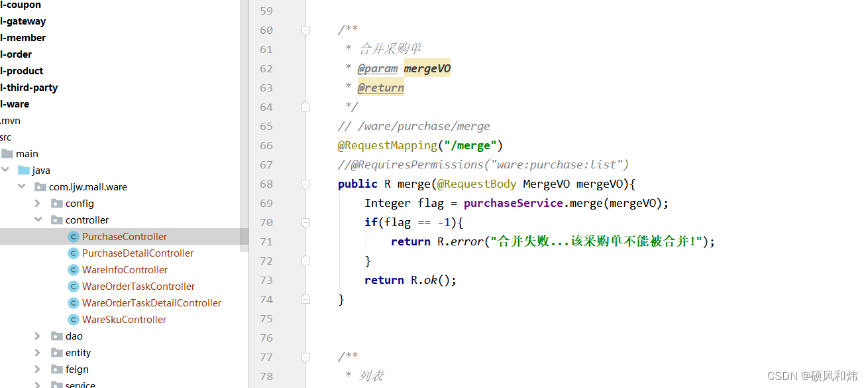This screenshot has width=868, height=388.
Task: Click line number 68 in gutter
Action: pos(266,184)
